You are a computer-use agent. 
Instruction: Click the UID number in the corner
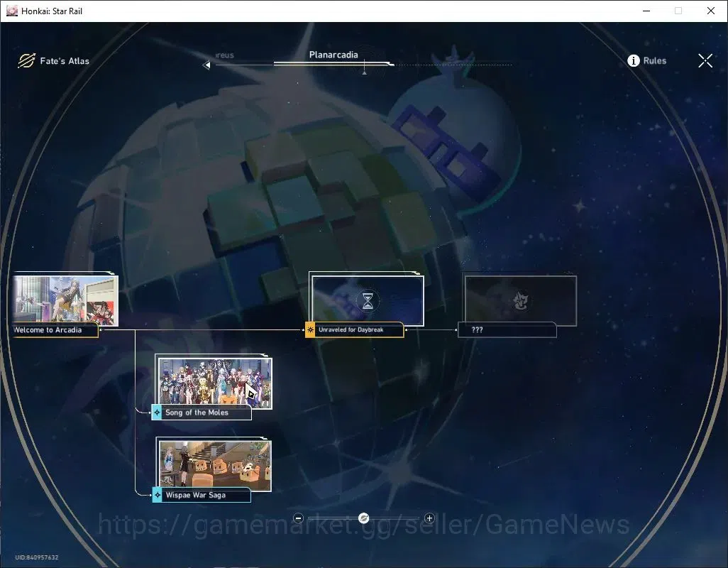pos(37,557)
